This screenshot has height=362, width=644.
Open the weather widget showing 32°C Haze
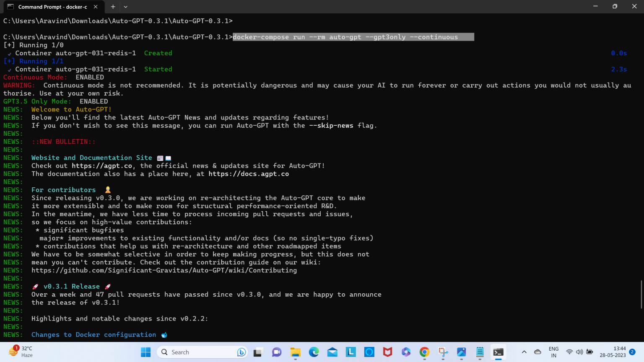pos(21,352)
